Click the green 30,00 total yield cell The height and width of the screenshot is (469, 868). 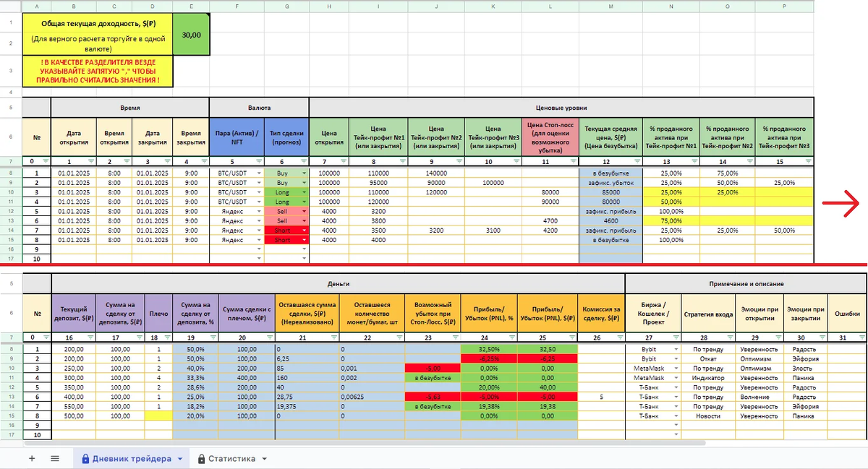[192, 35]
